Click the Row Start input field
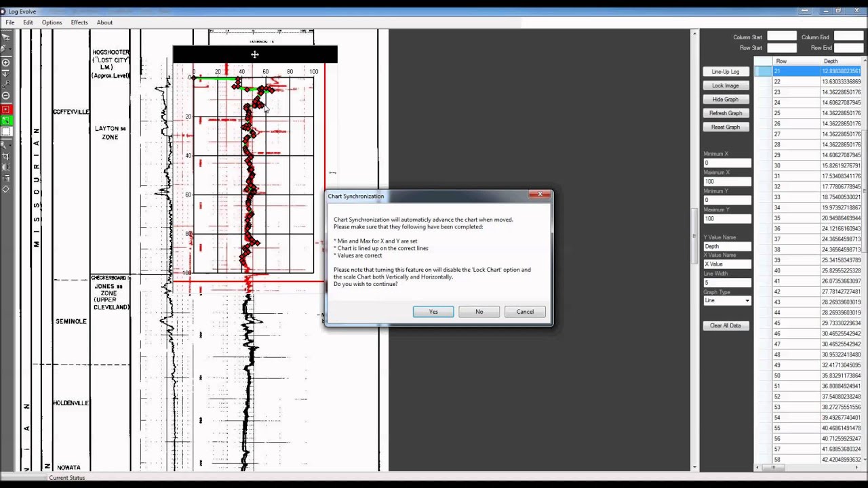This screenshot has height=488, width=868. point(782,48)
